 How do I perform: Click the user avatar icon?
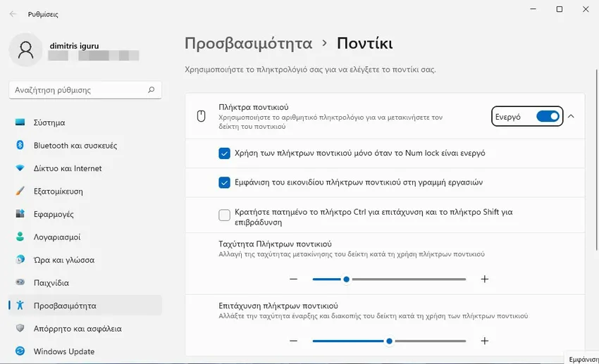click(25, 49)
